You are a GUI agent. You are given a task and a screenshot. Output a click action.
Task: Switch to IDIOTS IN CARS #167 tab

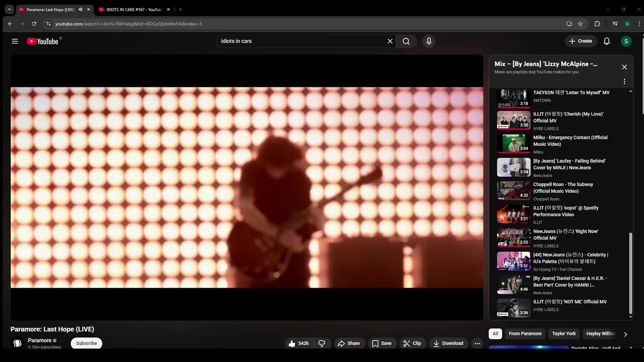coord(134,10)
